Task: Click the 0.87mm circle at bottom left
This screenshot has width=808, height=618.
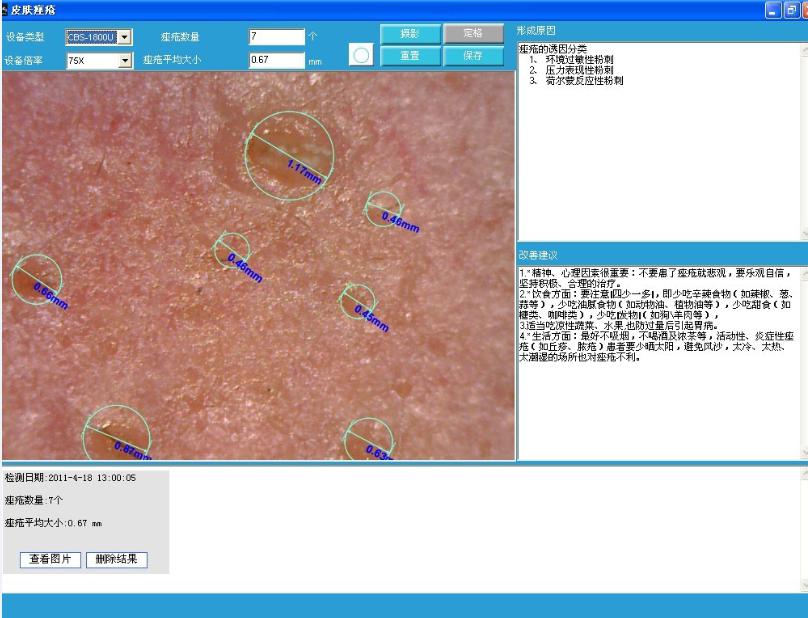Action: click(x=116, y=434)
